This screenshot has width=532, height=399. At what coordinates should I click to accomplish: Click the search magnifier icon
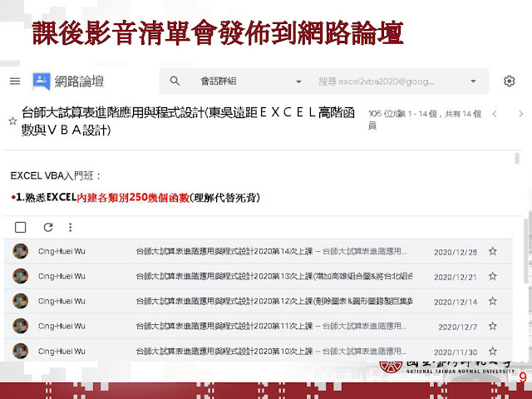(x=175, y=81)
